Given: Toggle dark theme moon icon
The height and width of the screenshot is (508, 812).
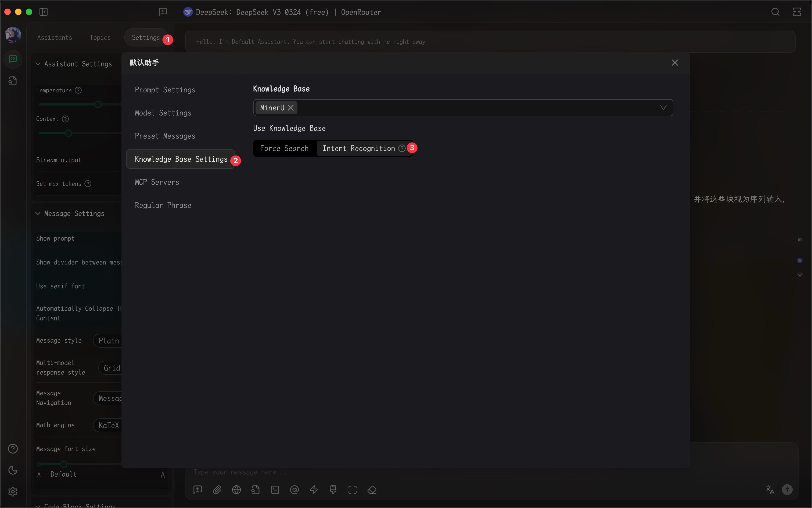Looking at the screenshot, I should (x=13, y=470).
